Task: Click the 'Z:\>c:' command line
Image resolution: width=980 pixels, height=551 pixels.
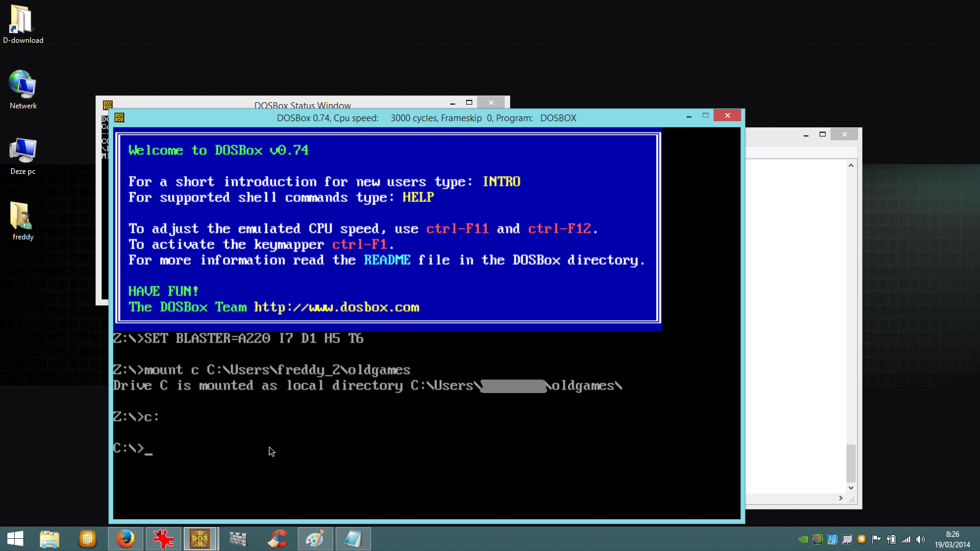Action: [136, 416]
